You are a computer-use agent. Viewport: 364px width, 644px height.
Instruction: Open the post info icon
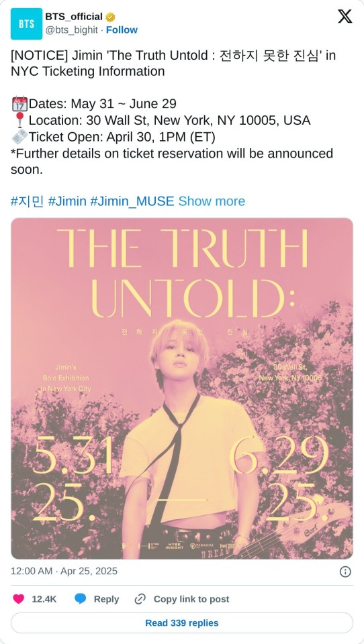tap(345, 572)
